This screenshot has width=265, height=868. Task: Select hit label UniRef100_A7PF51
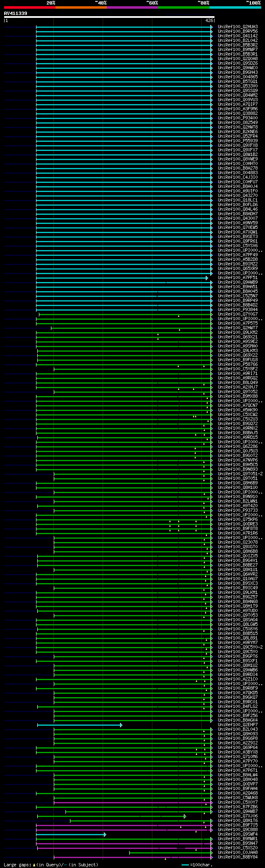[x=238, y=278]
